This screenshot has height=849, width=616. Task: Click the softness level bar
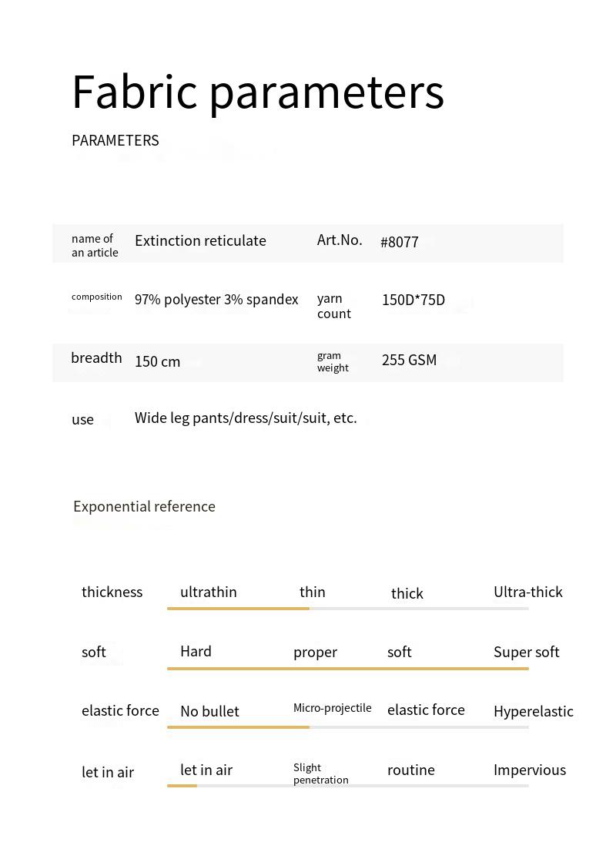tap(347, 668)
